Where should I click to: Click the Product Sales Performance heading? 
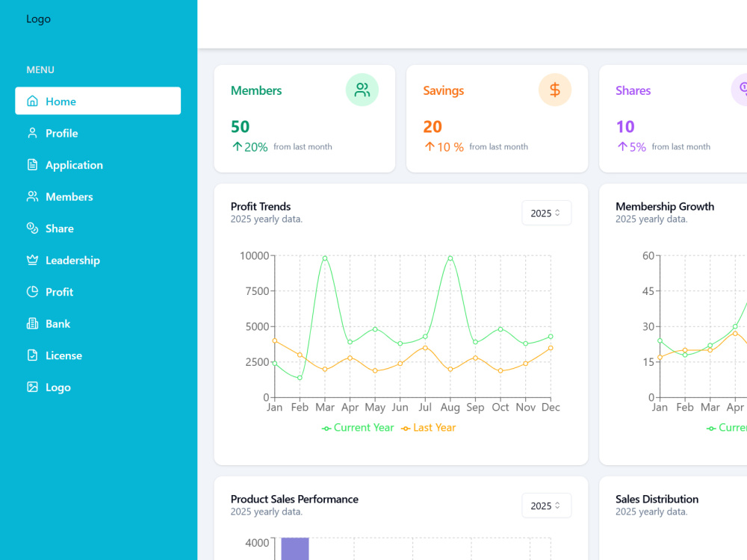(x=294, y=499)
